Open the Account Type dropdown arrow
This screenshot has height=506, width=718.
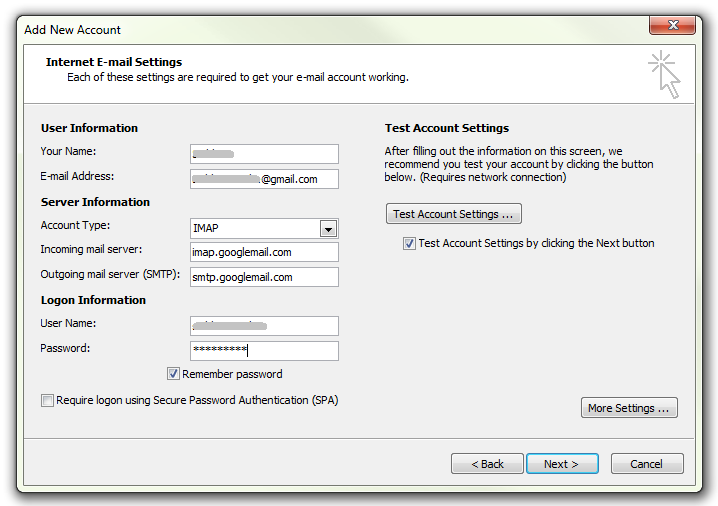click(328, 229)
